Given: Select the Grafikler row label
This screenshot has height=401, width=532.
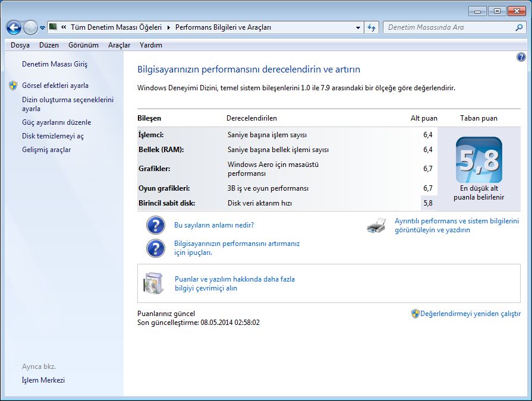Looking at the screenshot, I should pyautogui.click(x=155, y=169).
